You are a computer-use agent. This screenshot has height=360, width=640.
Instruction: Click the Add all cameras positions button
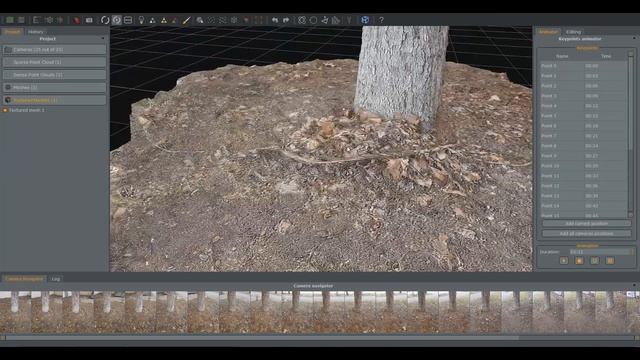tap(587, 233)
